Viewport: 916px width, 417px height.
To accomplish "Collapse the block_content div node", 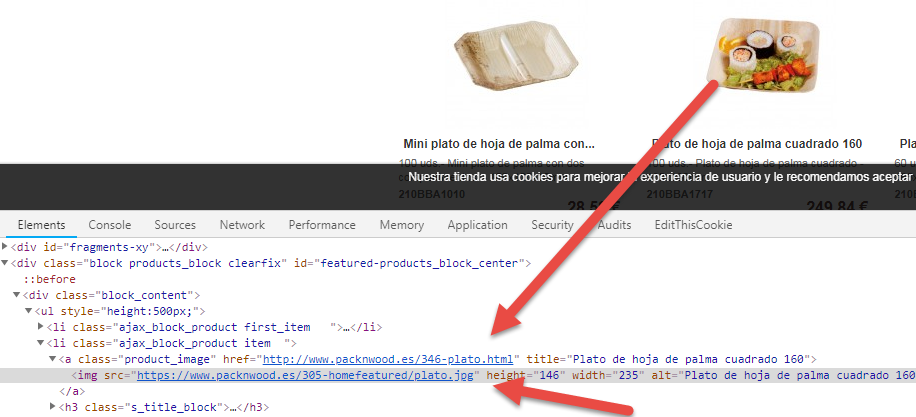I will point(16,295).
